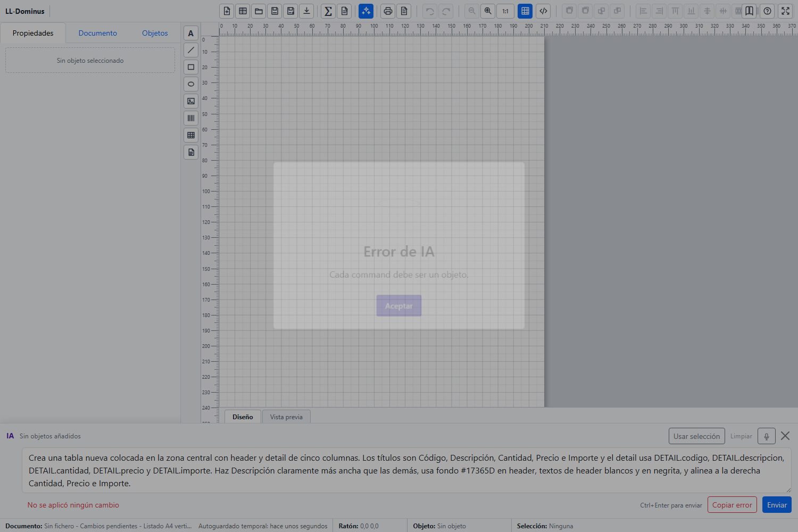This screenshot has width=798, height=532.
Task: Click the second floppy disk save-as icon
Action: (291, 11)
